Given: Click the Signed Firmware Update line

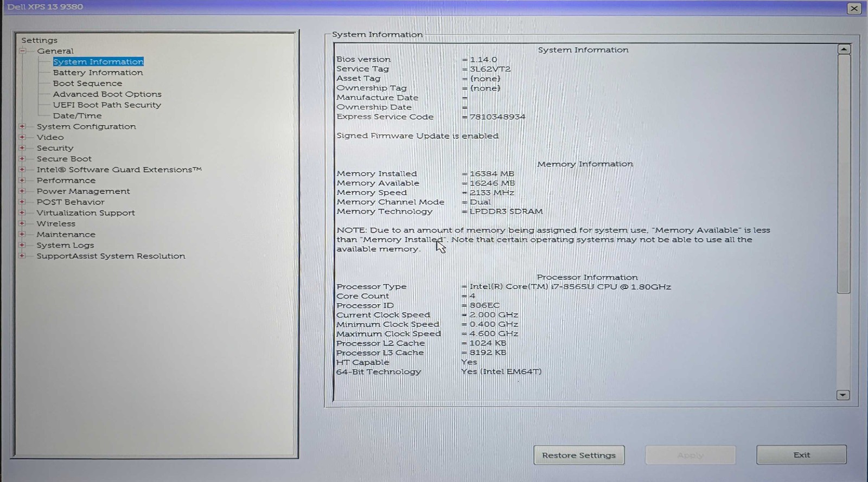Looking at the screenshot, I should [x=417, y=136].
